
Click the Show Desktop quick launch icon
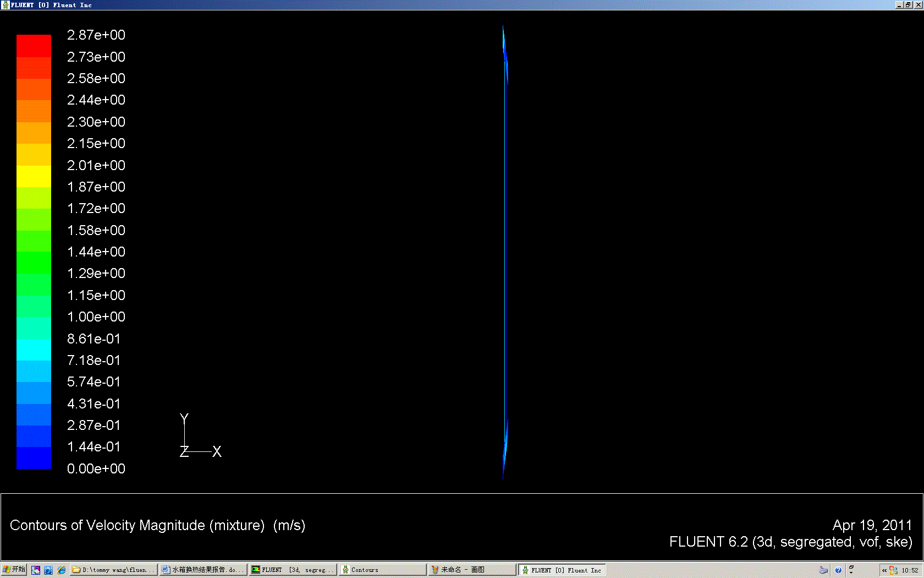[36, 570]
